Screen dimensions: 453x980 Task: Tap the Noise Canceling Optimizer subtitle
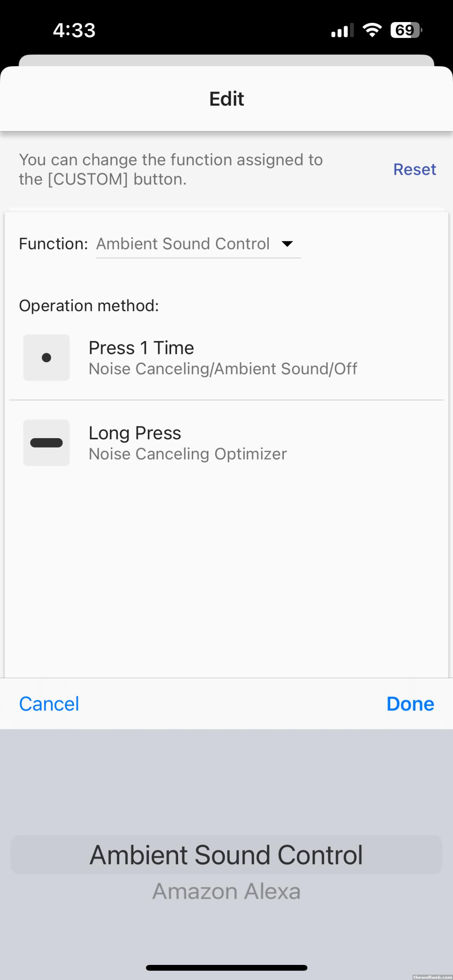188,454
